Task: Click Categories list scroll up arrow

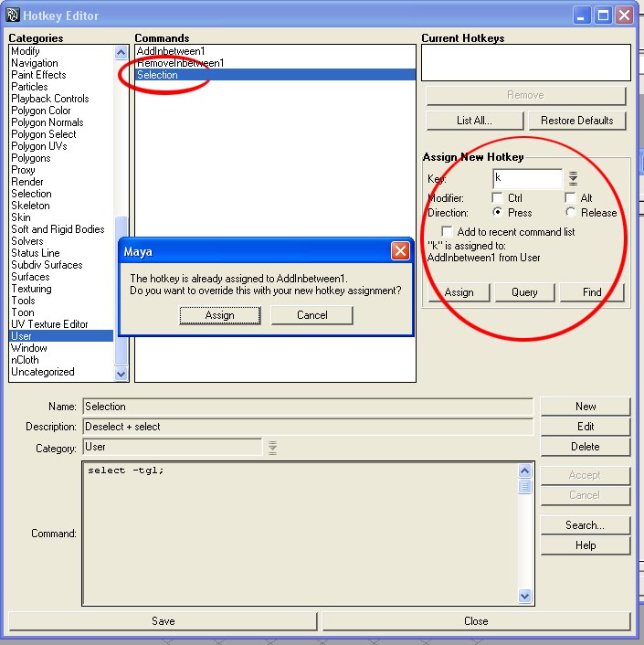Action: point(121,52)
